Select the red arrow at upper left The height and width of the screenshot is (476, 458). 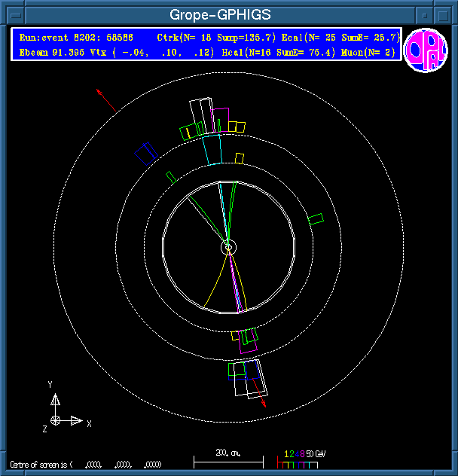106,99
